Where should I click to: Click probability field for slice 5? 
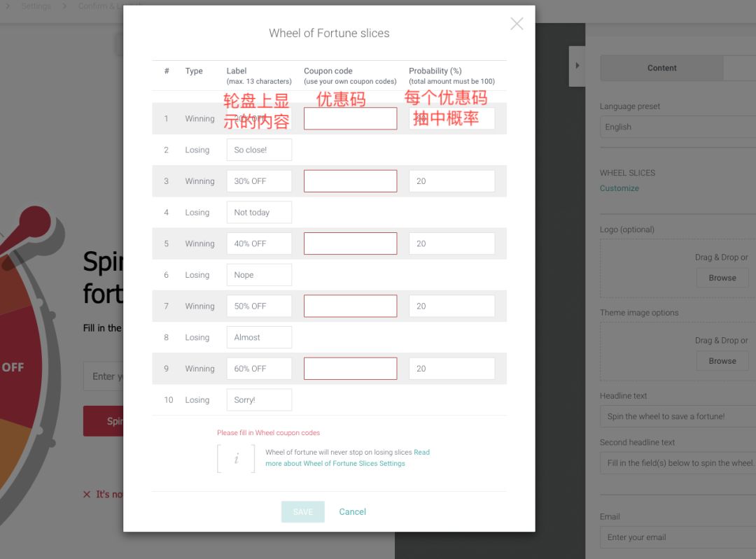pyautogui.click(x=451, y=244)
